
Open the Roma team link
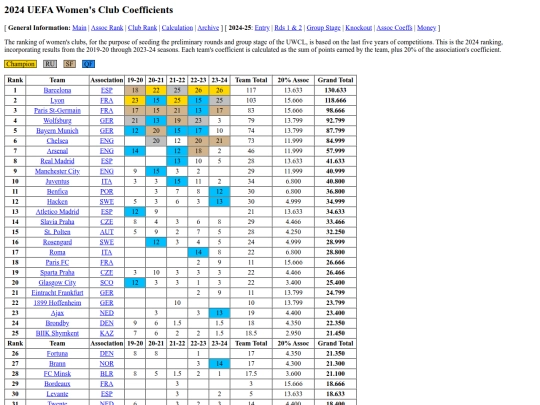tap(57, 252)
